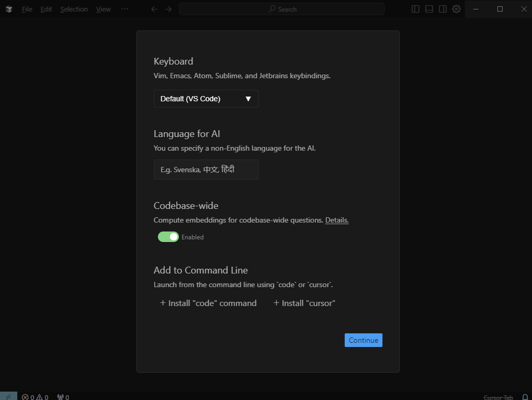Click Cursor Tab in status bar
This screenshot has width=532, height=400.
click(x=498, y=397)
